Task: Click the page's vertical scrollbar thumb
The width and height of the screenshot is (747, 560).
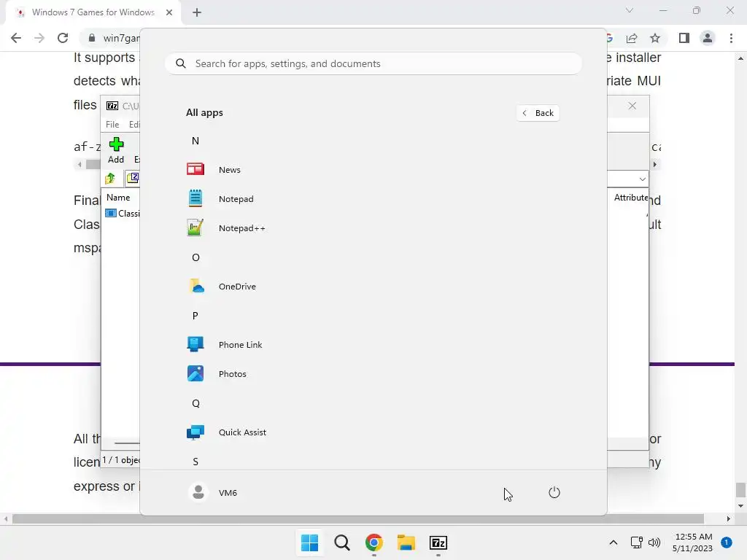Action: pos(740,489)
